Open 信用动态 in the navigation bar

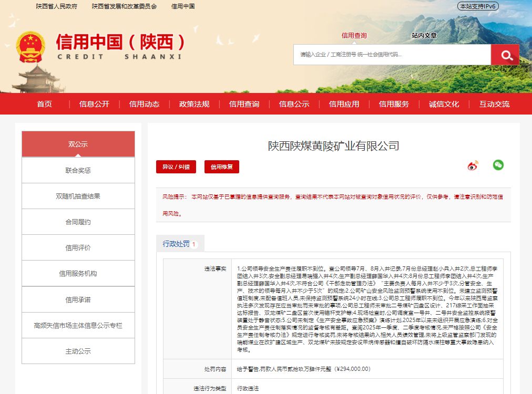click(x=144, y=104)
